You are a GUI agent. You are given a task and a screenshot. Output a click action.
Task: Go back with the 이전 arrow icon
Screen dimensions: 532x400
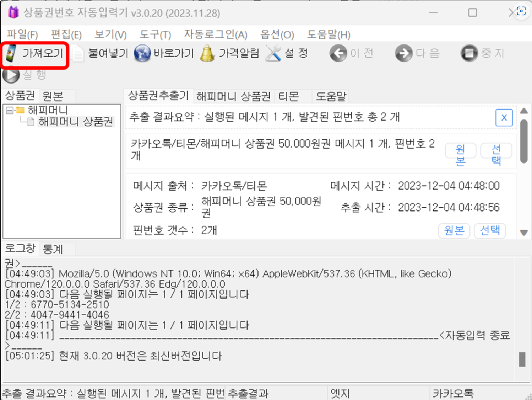338,53
